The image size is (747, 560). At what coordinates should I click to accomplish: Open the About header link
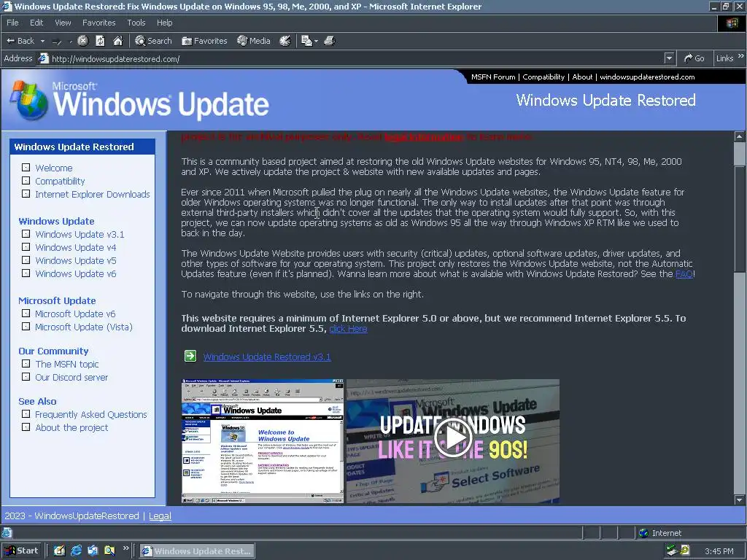pos(582,77)
